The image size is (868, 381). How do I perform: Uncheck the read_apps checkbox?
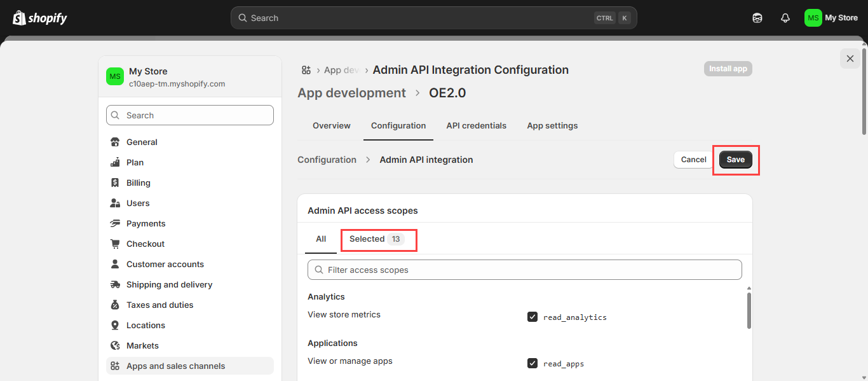click(x=532, y=363)
